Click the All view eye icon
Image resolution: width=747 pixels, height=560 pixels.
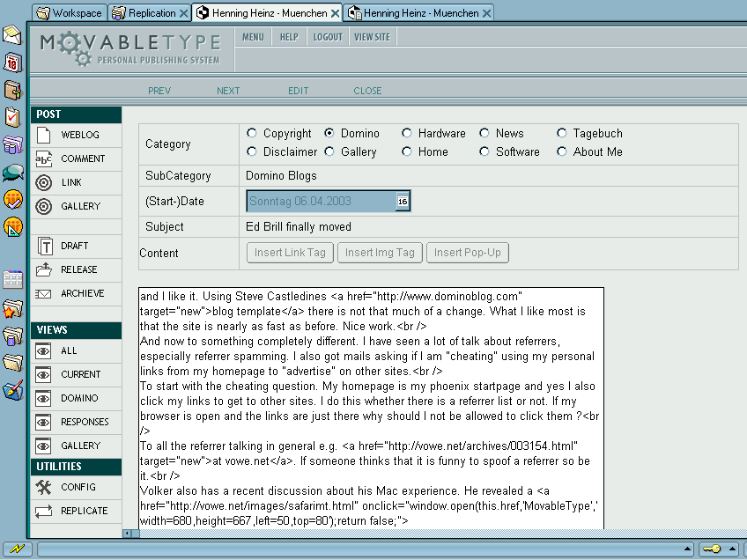[43, 351]
